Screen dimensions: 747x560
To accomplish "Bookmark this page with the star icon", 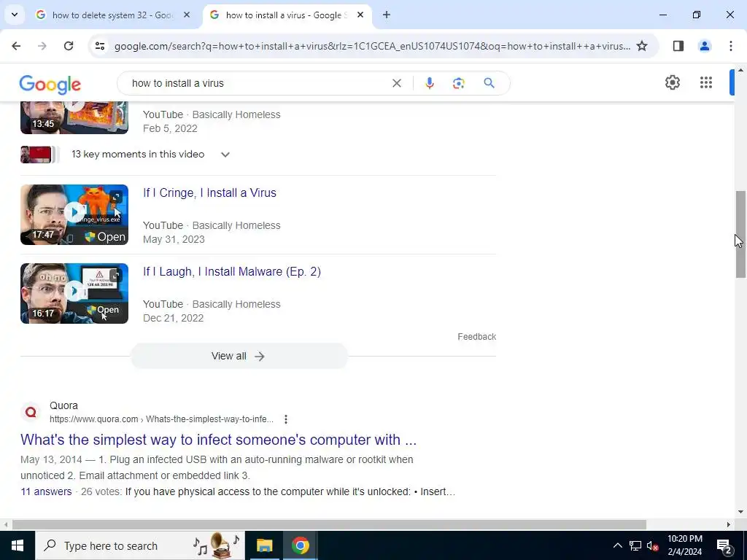I will click(x=642, y=46).
